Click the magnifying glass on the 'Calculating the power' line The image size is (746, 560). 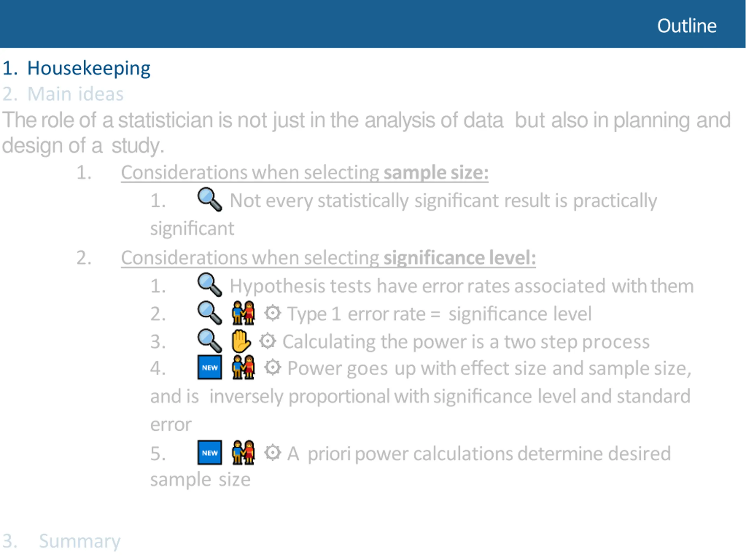coord(210,341)
